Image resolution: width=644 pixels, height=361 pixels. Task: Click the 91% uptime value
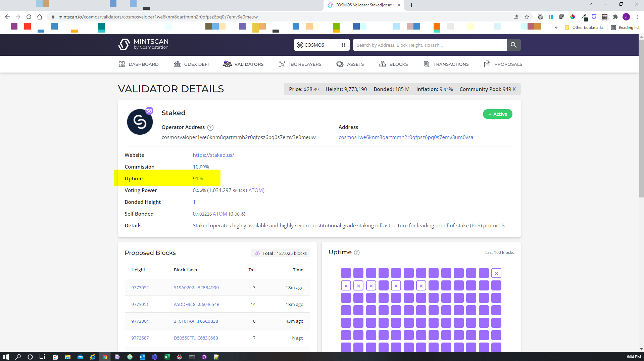[198, 179]
